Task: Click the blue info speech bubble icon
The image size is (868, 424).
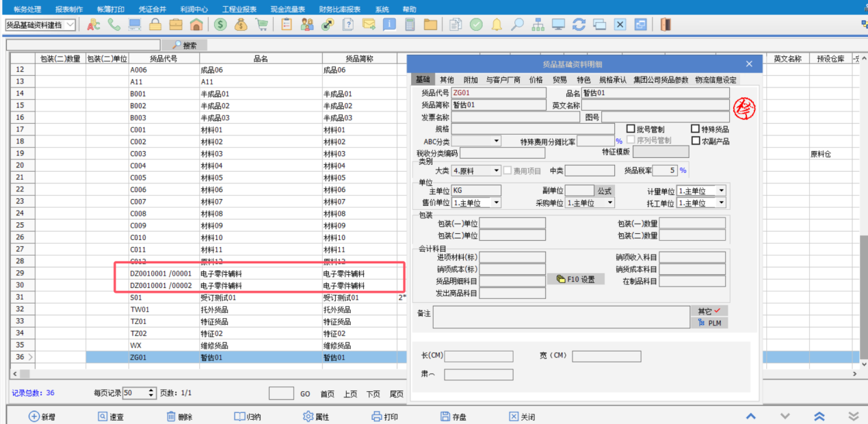Action: [x=389, y=25]
